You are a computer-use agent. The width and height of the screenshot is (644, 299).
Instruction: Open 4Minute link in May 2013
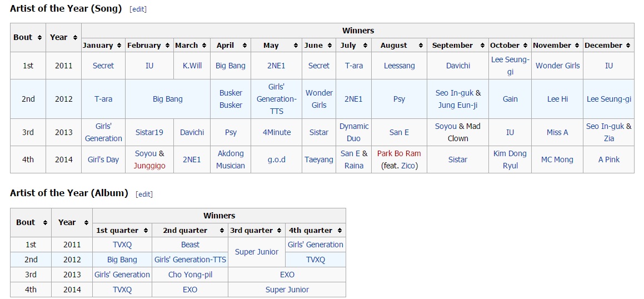tap(277, 132)
